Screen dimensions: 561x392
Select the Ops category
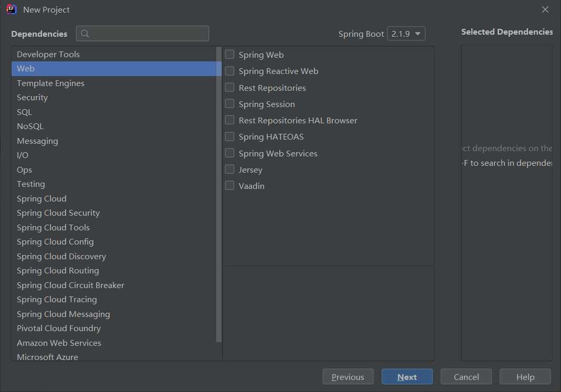coord(114,169)
